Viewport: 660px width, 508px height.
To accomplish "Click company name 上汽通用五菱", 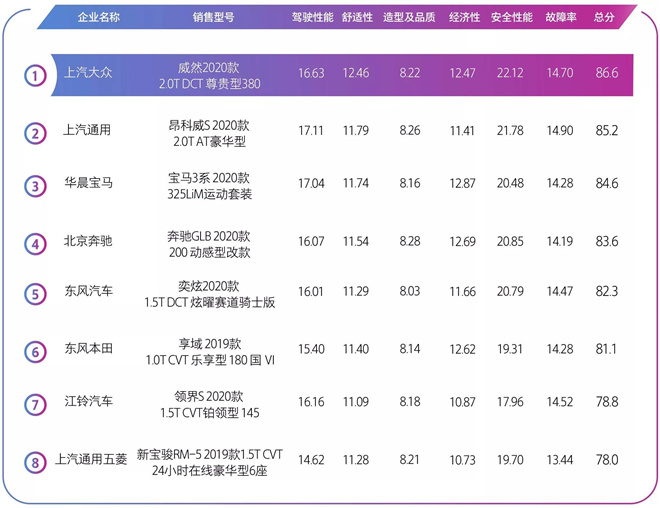I will tap(91, 459).
